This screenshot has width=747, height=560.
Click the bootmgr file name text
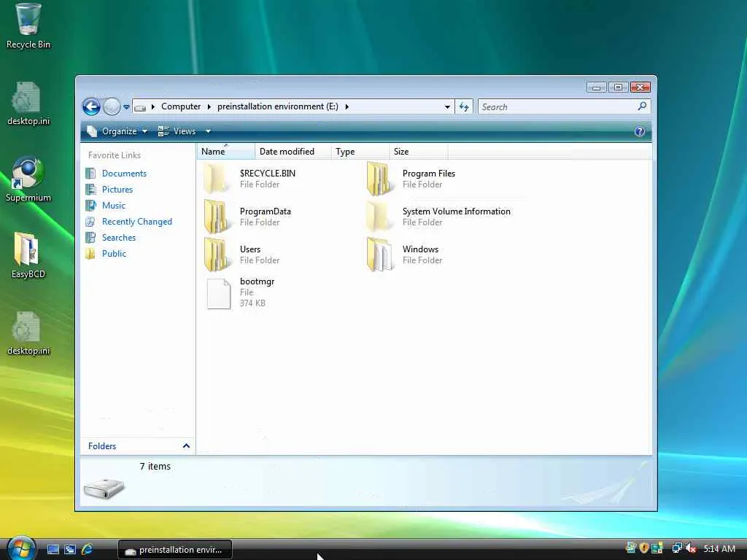(257, 281)
